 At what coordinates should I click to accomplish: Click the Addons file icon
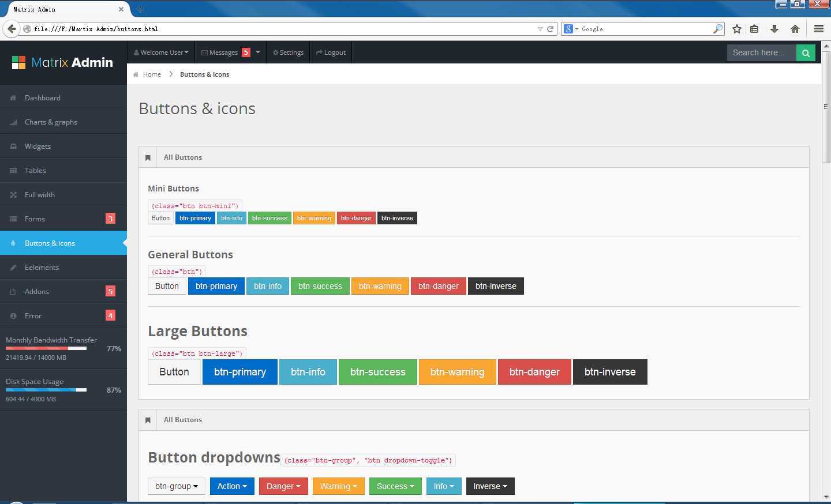pyautogui.click(x=13, y=292)
